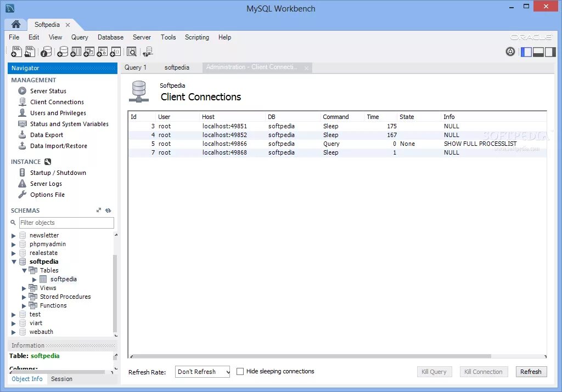Create new function toolbar icon
Screen dimensions: 562x392
coord(115,52)
